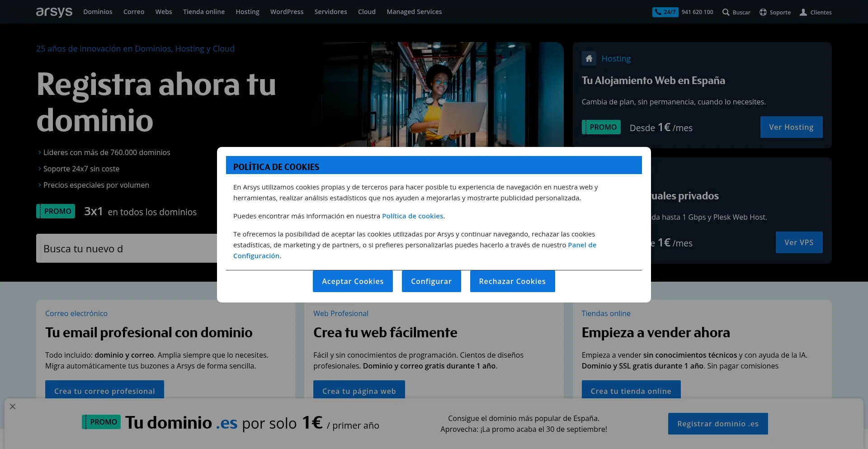Click the Hosting house icon
Viewport: 868px width, 449px height.
(x=589, y=59)
